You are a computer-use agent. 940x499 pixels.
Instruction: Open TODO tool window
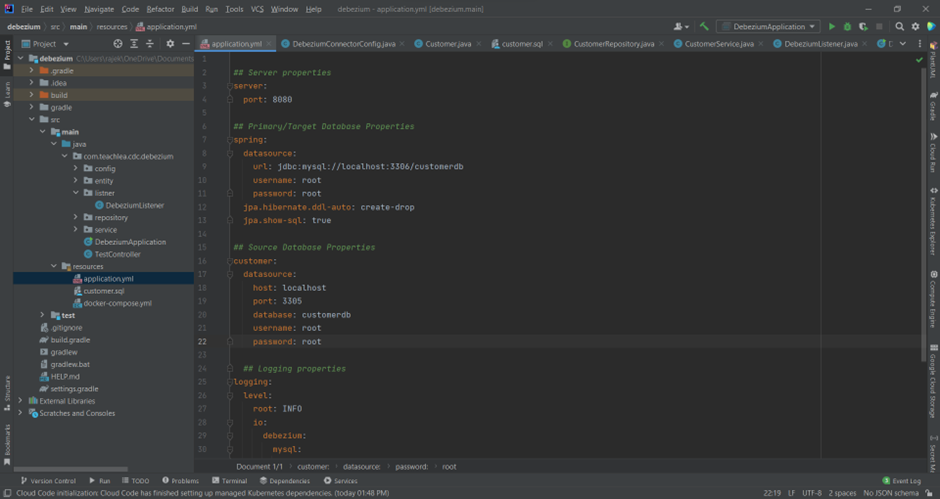(x=135, y=480)
